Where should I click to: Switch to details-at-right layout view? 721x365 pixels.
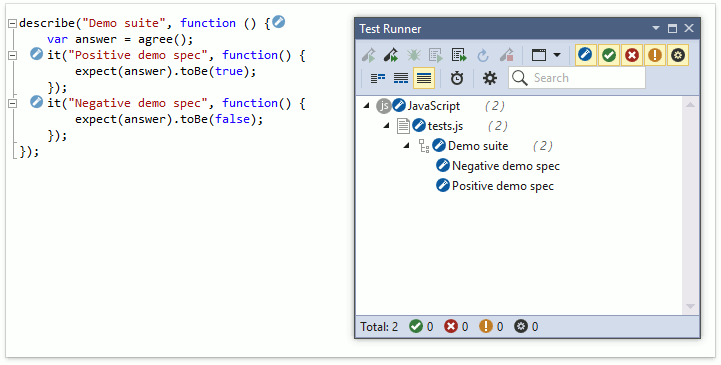378,79
